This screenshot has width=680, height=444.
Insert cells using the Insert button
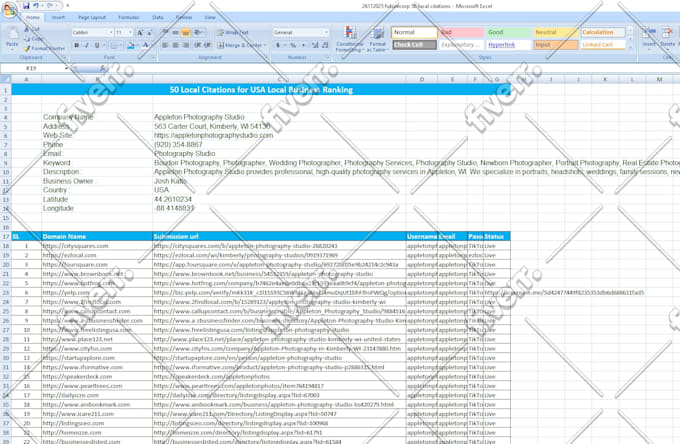click(x=649, y=37)
